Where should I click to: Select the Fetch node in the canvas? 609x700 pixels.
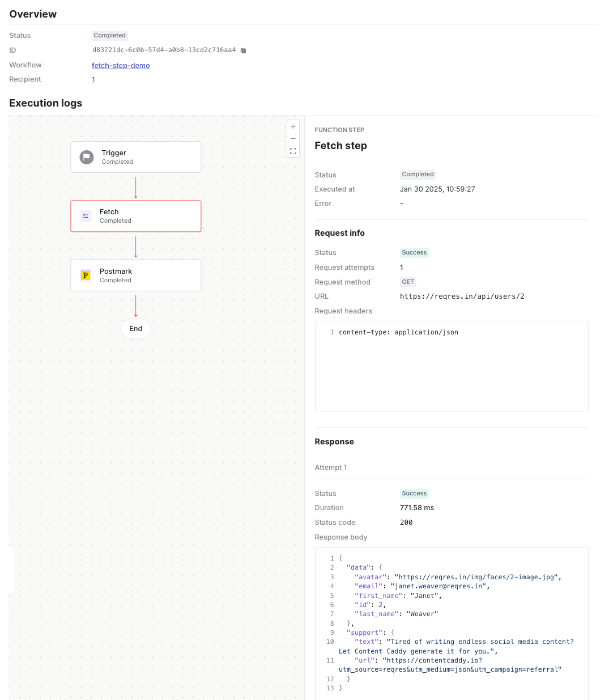[136, 216]
